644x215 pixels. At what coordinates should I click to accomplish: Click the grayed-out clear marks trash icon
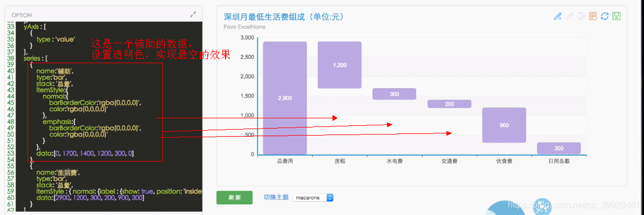(x=581, y=16)
